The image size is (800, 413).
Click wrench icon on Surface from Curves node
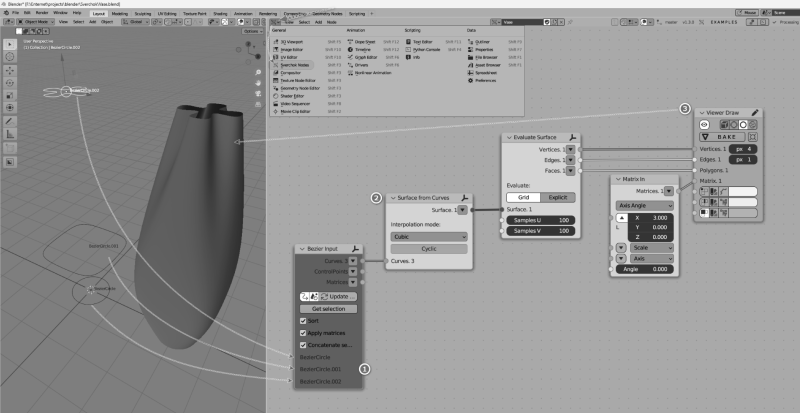(464, 198)
